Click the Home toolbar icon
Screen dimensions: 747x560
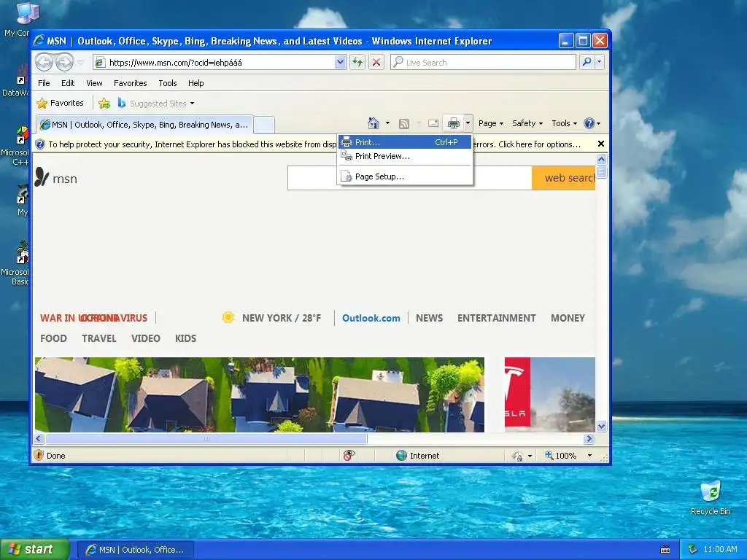(x=373, y=123)
